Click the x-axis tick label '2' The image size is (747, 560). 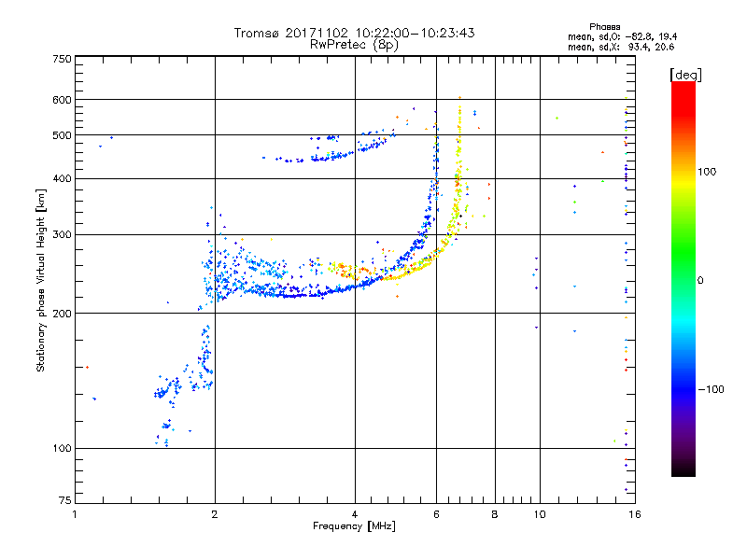(215, 514)
